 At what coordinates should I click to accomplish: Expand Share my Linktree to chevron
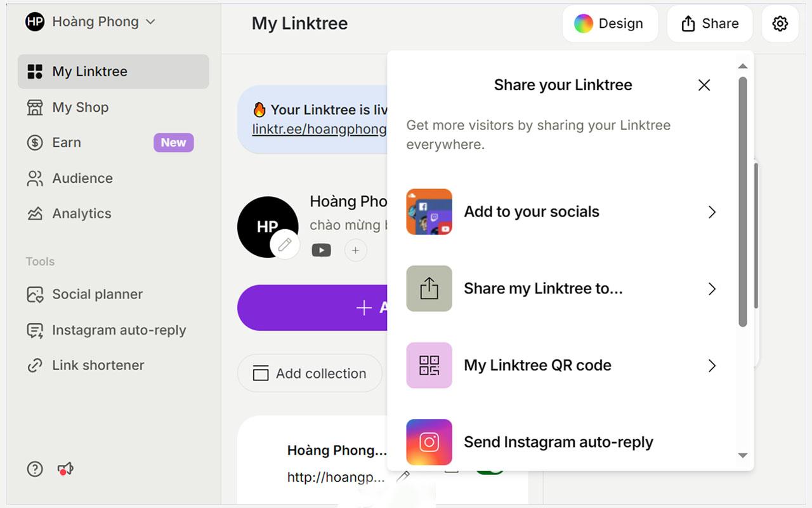pyautogui.click(x=712, y=289)
